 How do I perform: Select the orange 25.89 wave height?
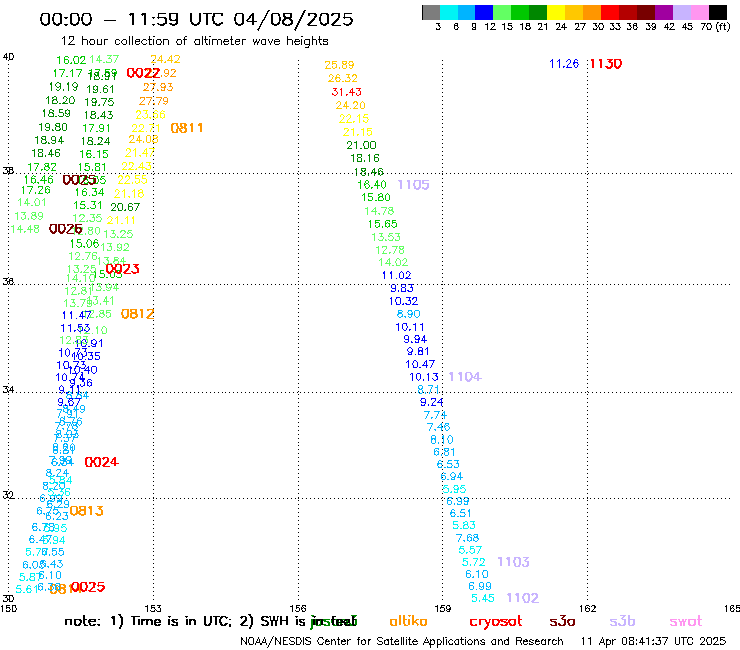pos(339,65)
